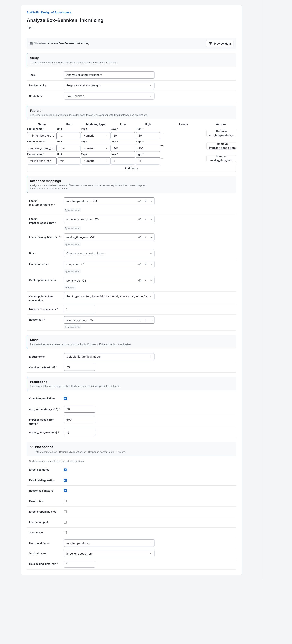The height and width of the screenshot is (644, 292).
Task: Open Type dropdown for impeller_speed_rpm factor
Action: (x=95, y=148)
